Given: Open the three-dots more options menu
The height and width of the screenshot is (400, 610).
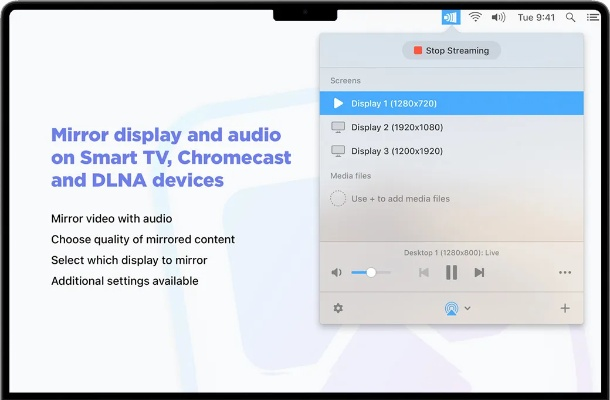Looking at the screenshot, I should pyautogui.click(x=565, y=272).
